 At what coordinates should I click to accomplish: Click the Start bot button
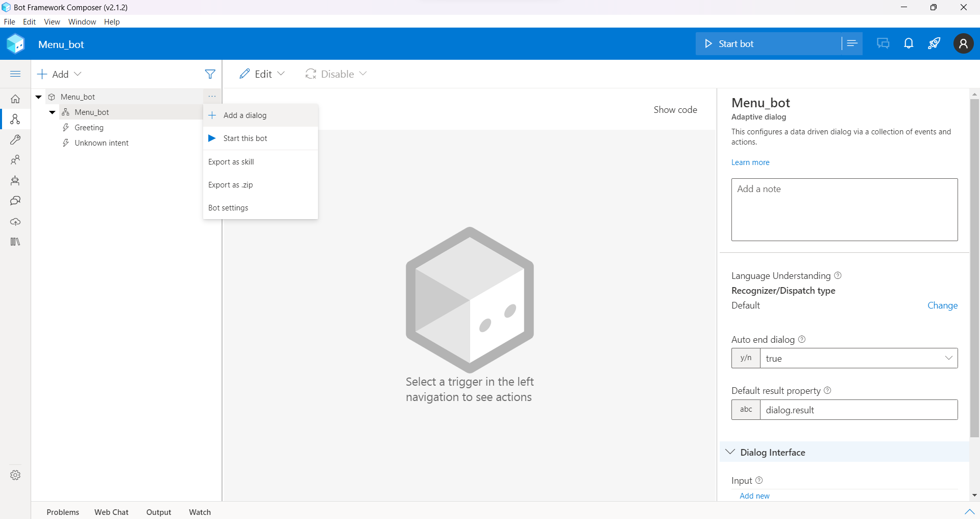tap(735, 43)
